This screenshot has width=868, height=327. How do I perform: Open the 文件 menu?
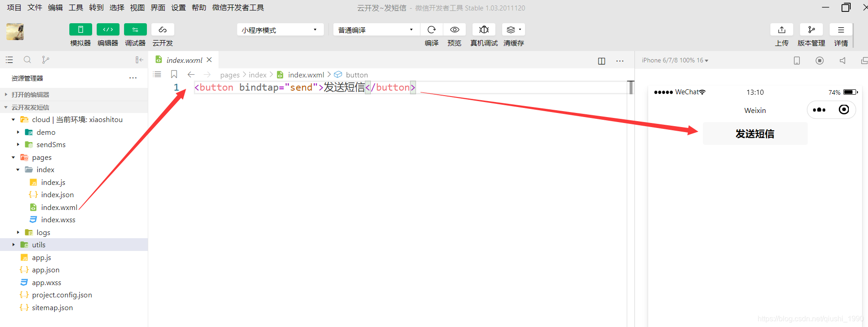[35, 8]
